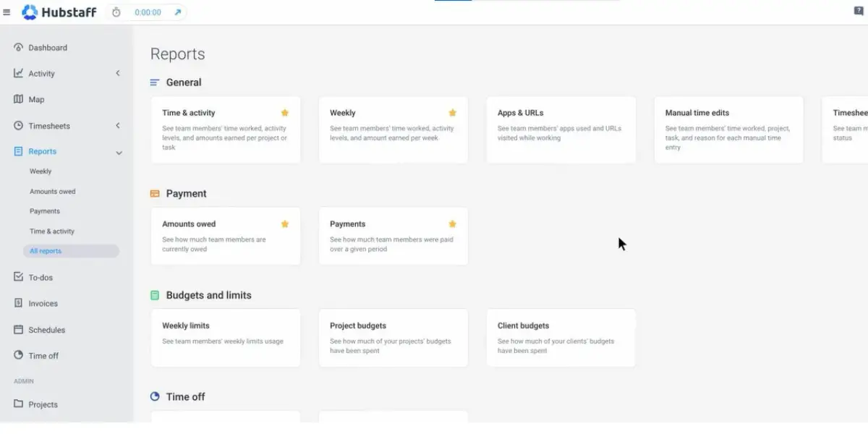Unfavorite the Time & activity report star
Viewport: 868px width, 434px height.
coord(285,113)
